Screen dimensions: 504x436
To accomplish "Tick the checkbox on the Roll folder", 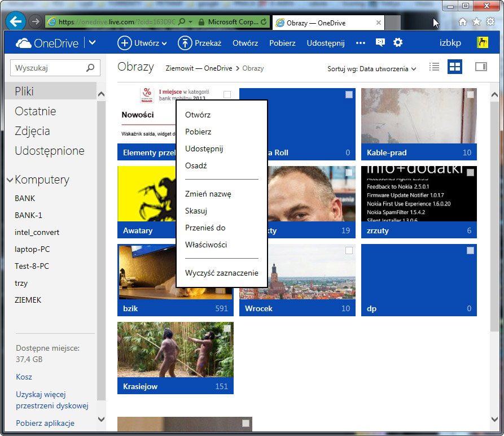I will click(349, 94).
